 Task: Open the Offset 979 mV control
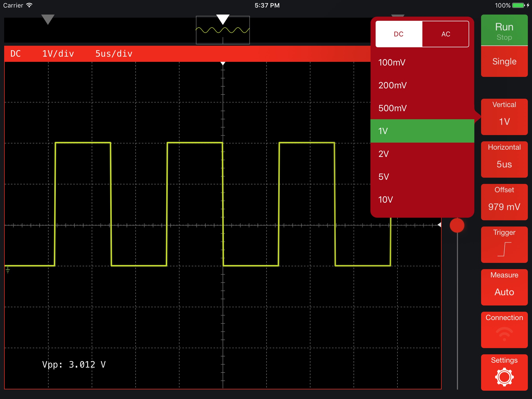click(x=504, y=202)
